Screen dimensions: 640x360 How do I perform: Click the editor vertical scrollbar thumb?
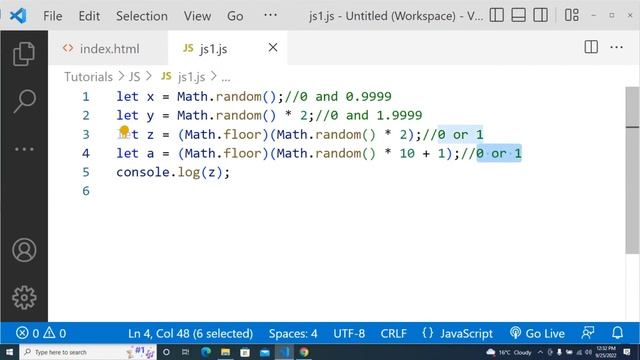click(632, 170)
